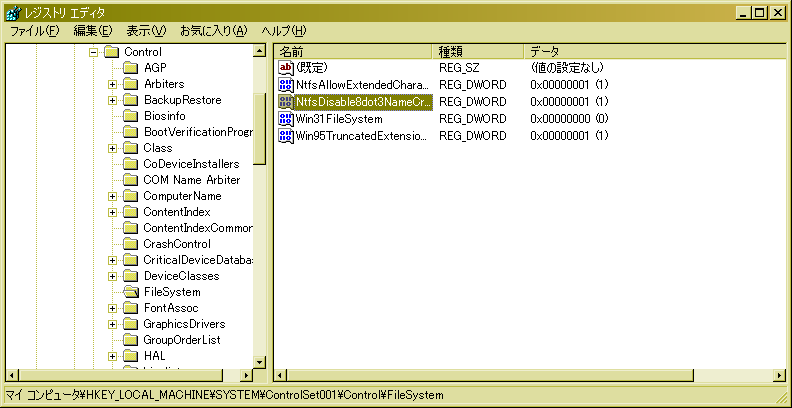Click the folder icon beside CrashControl
The width and height of the screenshot is (792, 408).
click(x=130, y=244)
